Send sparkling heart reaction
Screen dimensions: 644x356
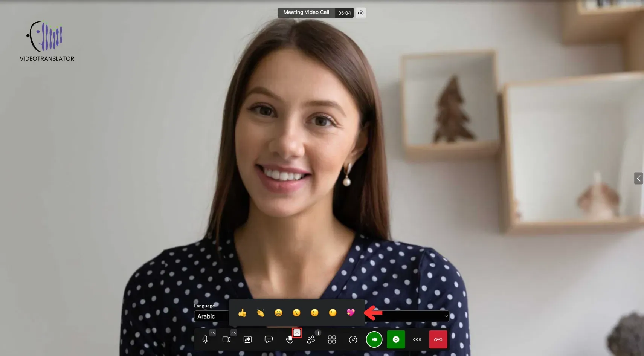pos(351,313)
